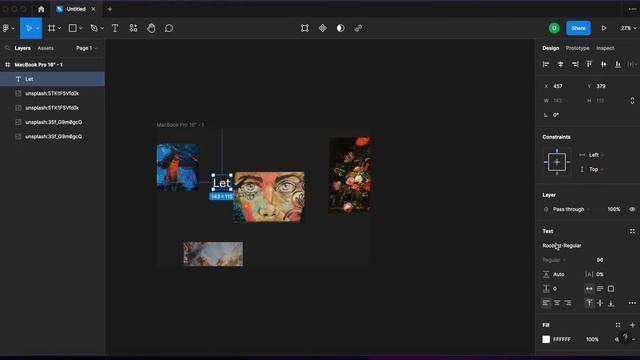Click the Share button

578,28
